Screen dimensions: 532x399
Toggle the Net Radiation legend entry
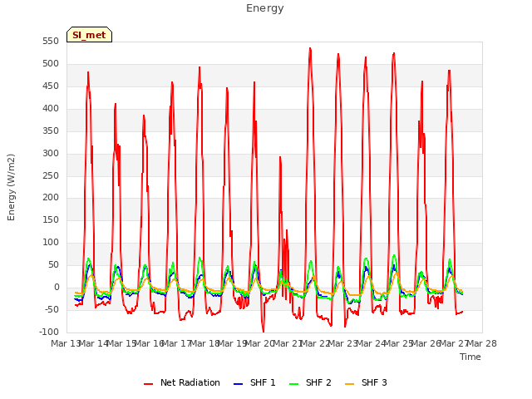pyautogui.click(x=182, y=382)
